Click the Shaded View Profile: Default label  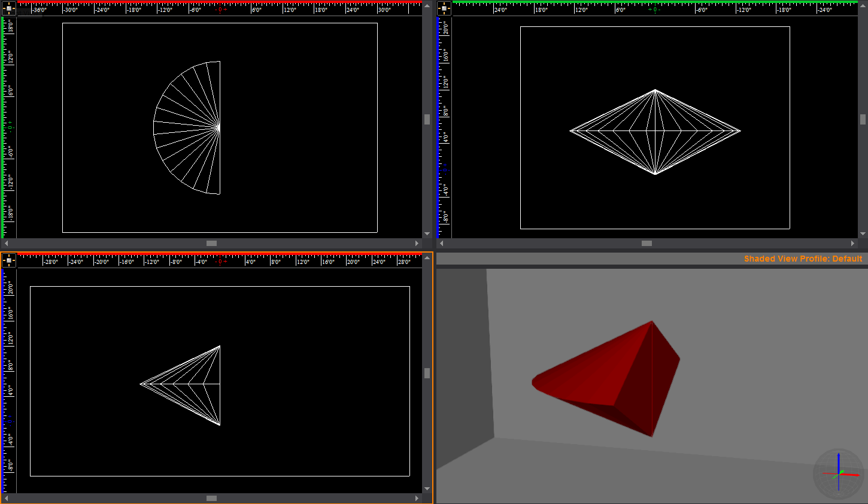(x=803, y=259)
